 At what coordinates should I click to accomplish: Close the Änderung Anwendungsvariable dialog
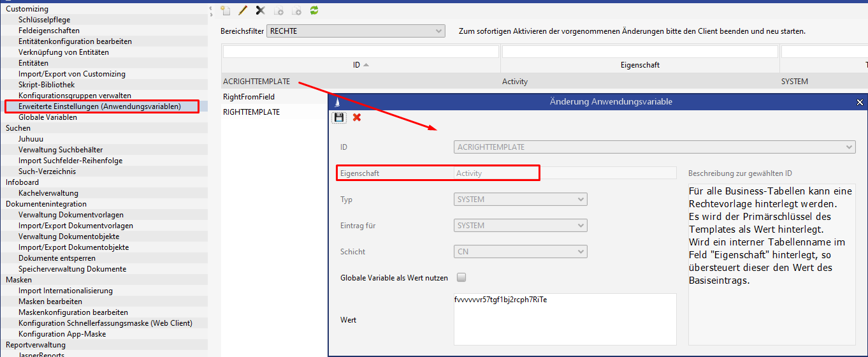[x=860, y=102]
